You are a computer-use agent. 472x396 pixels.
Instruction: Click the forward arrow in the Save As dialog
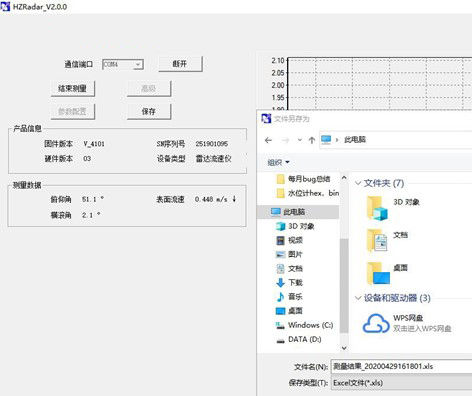(x=285, y=140)
